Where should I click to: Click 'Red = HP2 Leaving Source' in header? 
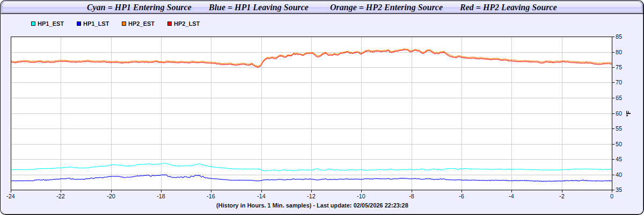(x=508, y=8)
